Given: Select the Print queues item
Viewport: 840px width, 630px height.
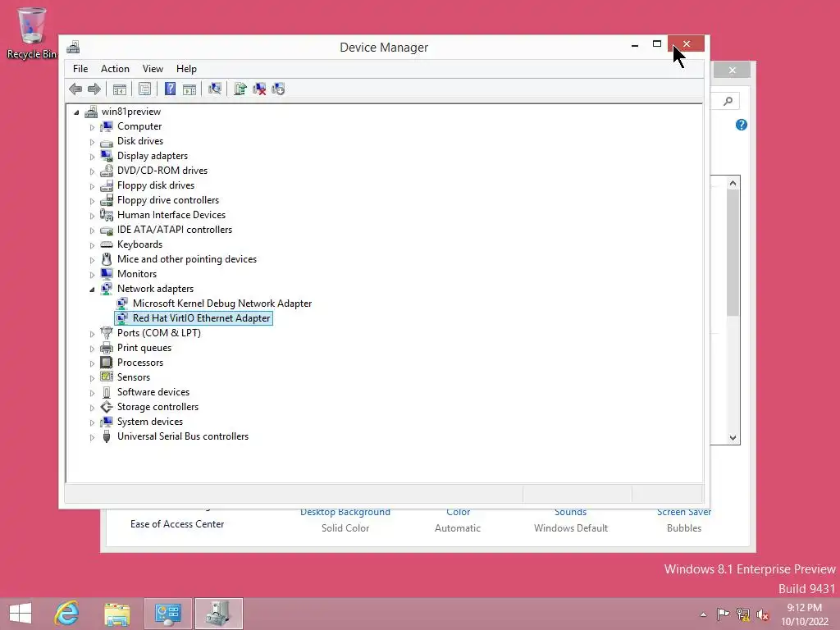Looking at the screenshot, I should (144, 348).
